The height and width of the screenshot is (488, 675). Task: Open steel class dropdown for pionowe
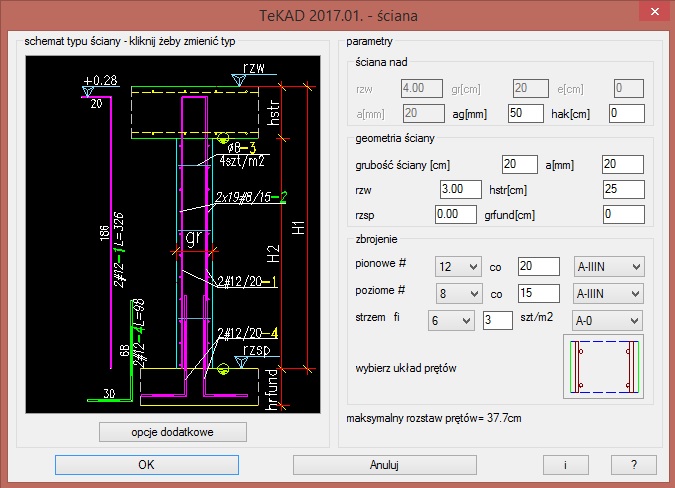tap(609, 267)
